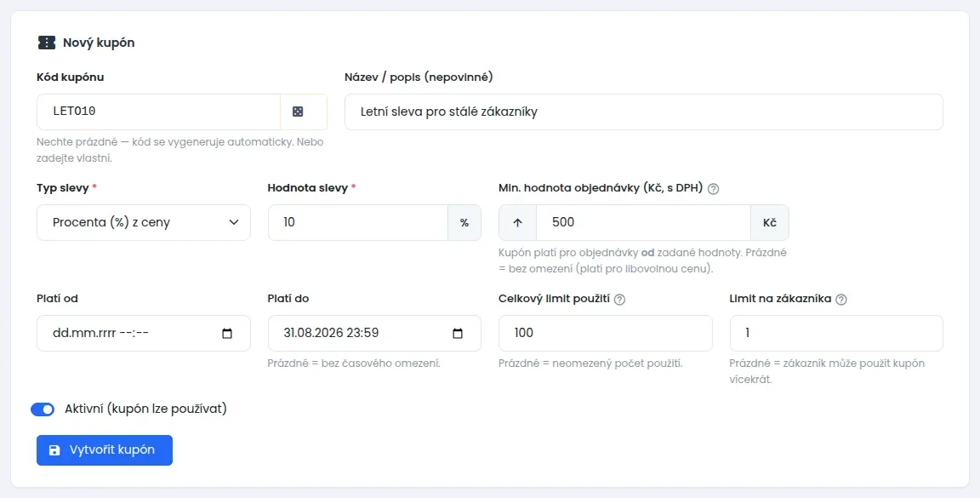Change the 'Platí do' date 31.08.2026
Screen dimensions: 980x498
pyautogui.click(x=374, y=334)
